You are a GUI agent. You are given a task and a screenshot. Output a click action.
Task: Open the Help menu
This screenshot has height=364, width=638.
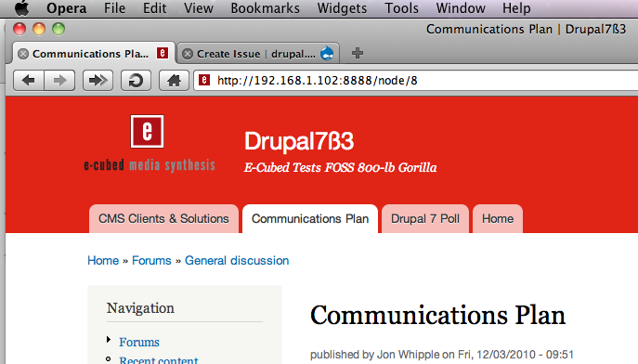click(516, 8)
